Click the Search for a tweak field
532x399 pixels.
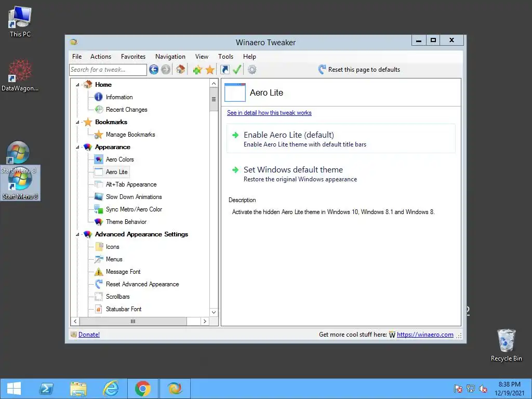pyautogui.click(x=108, y=70)
